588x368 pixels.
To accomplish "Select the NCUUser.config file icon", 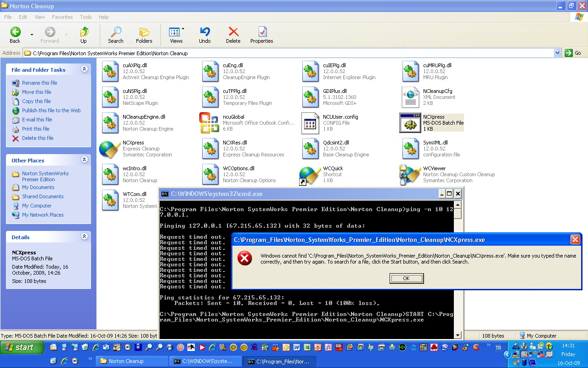I will click(x=311, y=123).
